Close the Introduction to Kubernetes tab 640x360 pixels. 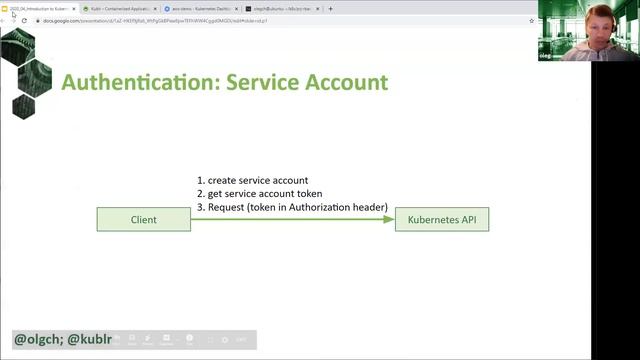click(74, 9)
